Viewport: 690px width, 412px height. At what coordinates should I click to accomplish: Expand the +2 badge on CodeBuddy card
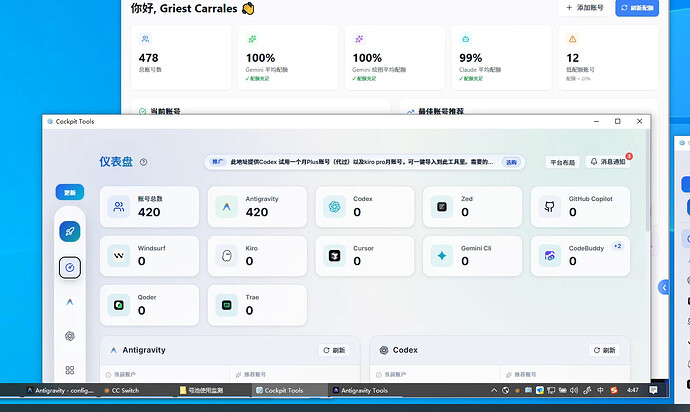point(618,246)
